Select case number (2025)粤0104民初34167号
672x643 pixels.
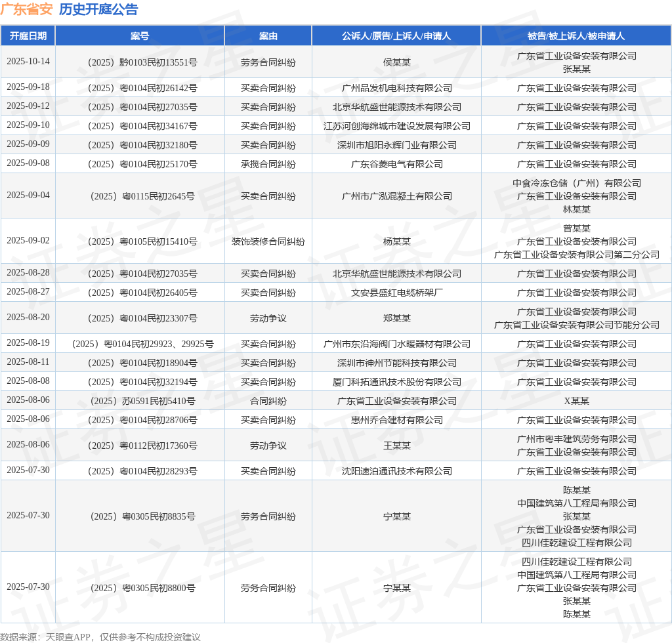[x=142, y=127]
